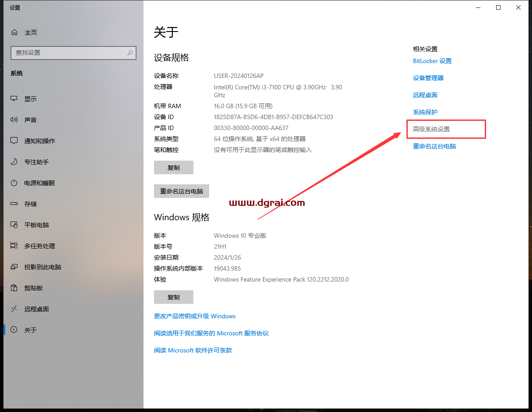The height and width of the screenshot is (412, 532).
Task: Click the 多任务处理 icon
Action: click(x=14, y=246)
